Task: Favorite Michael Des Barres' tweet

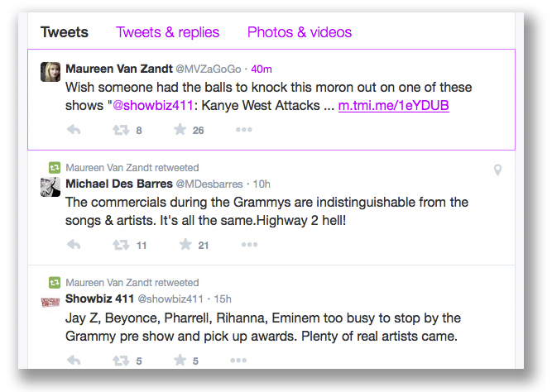Action: [185, 245]
